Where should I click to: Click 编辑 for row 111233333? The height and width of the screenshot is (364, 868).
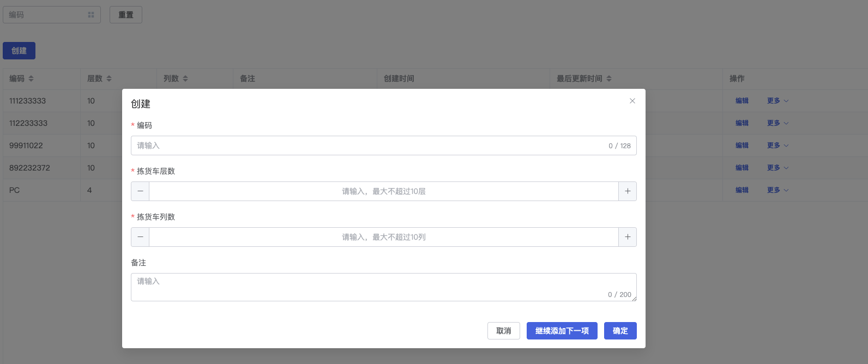coord(742,101)
